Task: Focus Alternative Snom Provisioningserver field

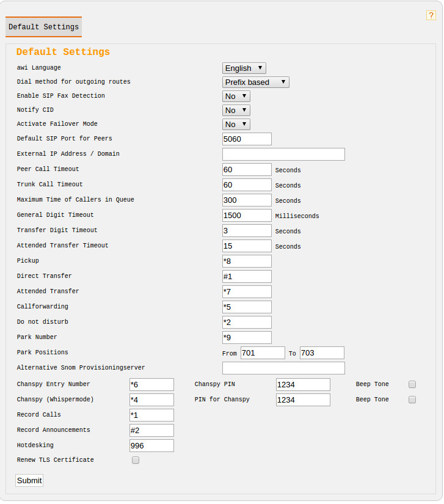Action: pyautogui.click(x=283, y=368)
